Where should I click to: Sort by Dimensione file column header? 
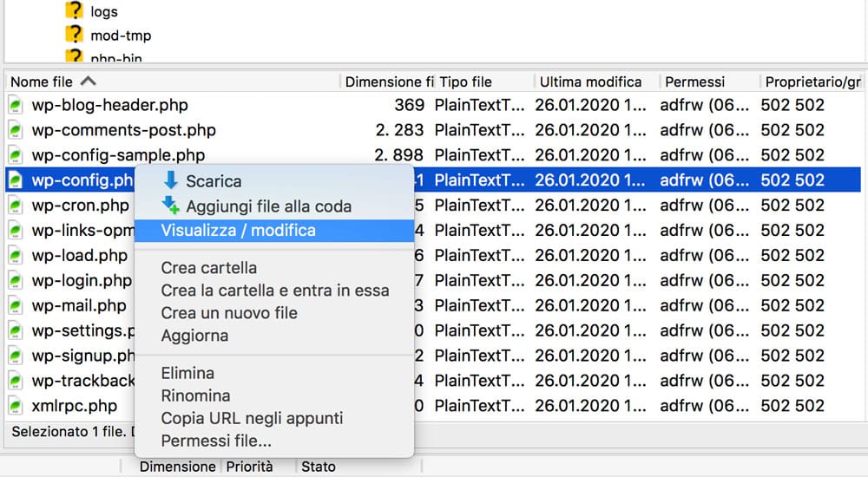pyautogui.click(x=389, y=82)
